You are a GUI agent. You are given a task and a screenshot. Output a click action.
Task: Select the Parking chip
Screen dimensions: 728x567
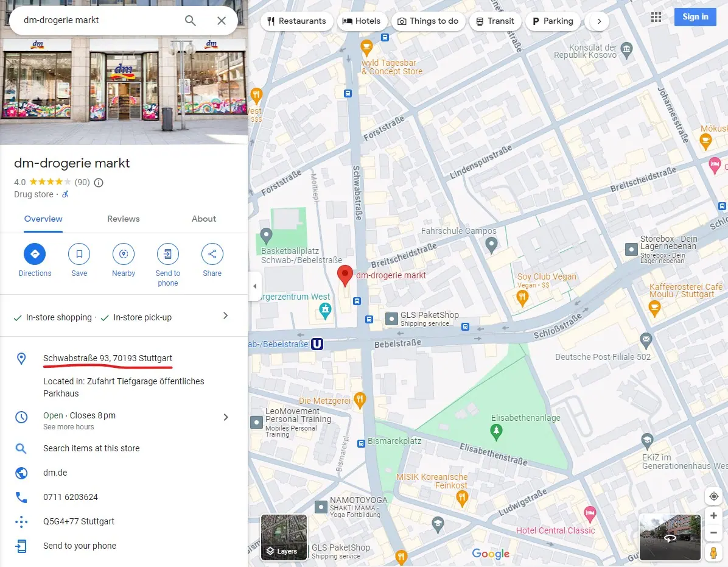[553, 21]
